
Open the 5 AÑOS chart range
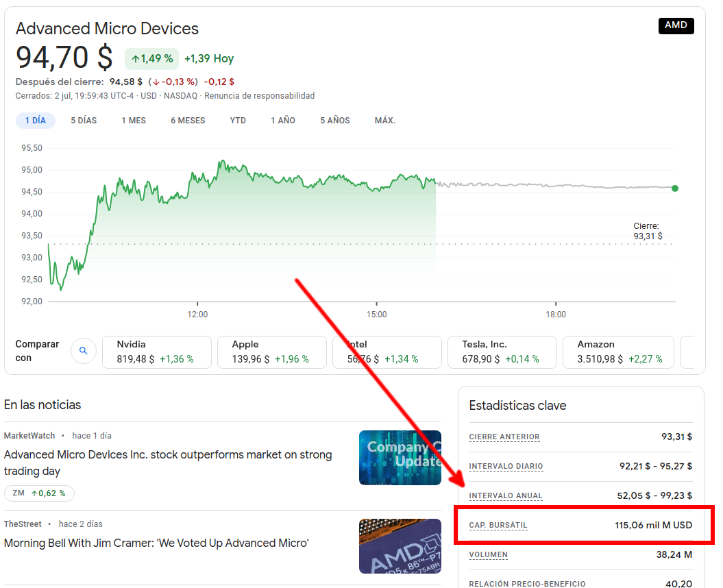334,121
